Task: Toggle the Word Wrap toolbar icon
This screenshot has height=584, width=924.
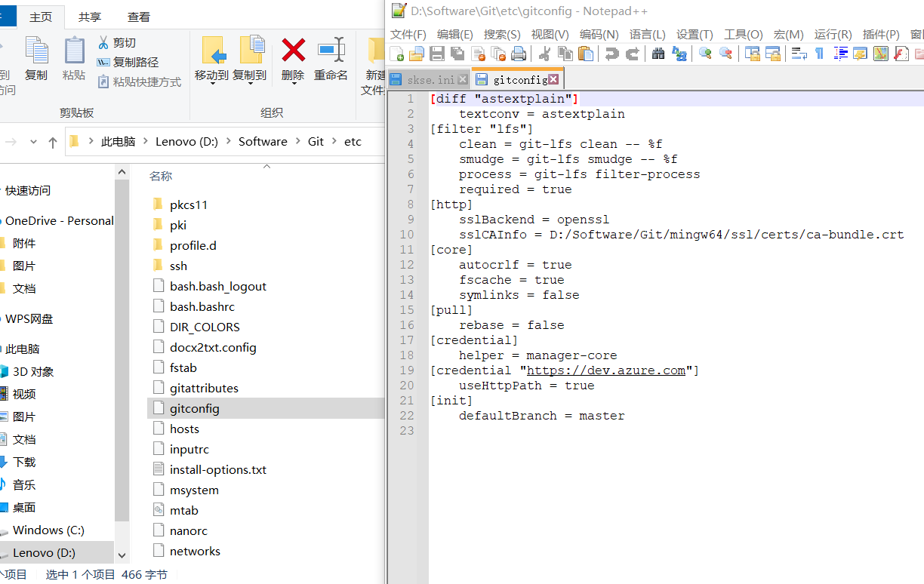Action: click(x=799, y=54)
